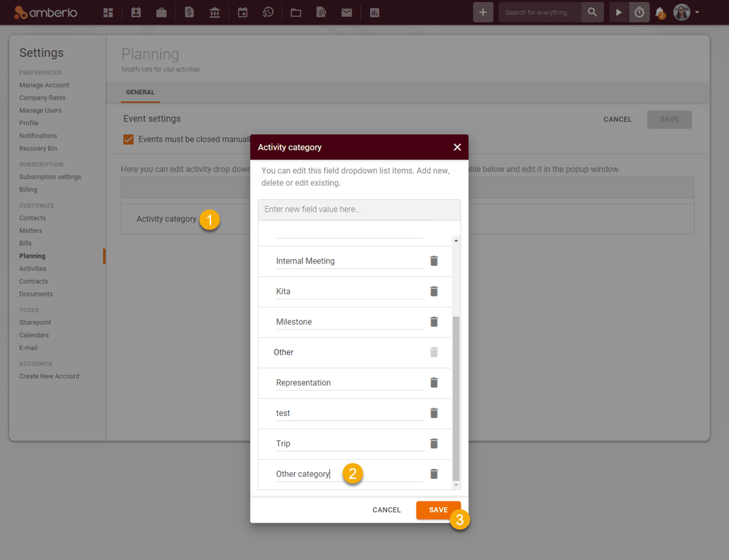This screenshot has height=560, width=729.
Task: Open the quick-add plus dropdown
Action: point(483,12)
